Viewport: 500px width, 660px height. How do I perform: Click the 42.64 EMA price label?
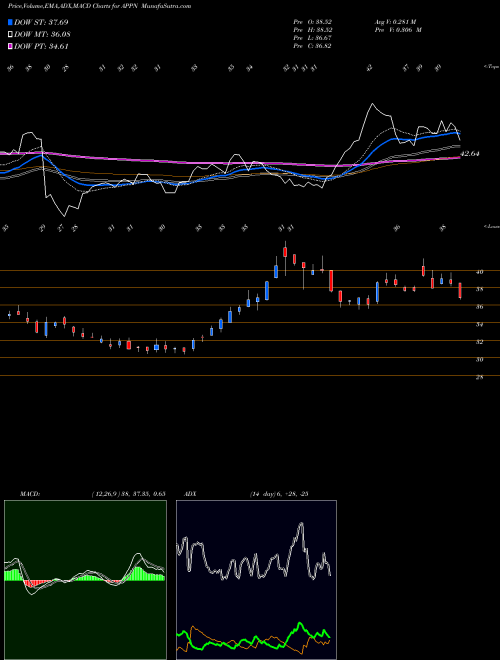coord(470,154)
